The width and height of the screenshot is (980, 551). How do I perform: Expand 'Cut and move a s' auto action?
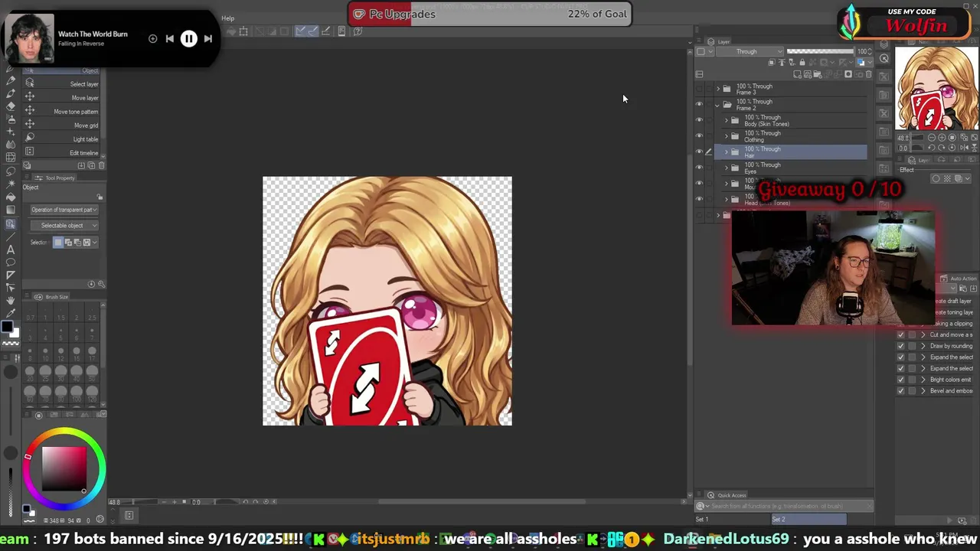click(x=923, y=334)
